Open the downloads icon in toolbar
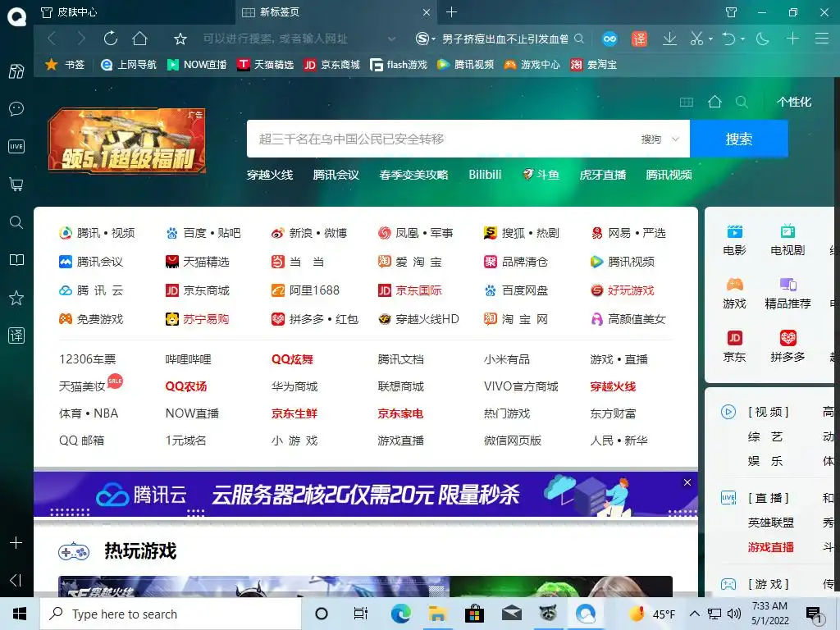 click(669, 39)
